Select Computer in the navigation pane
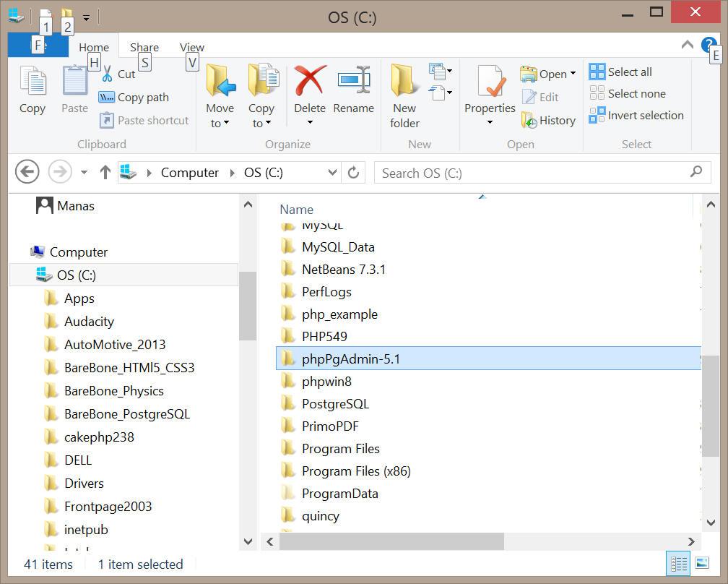 [x=69, y=252]
